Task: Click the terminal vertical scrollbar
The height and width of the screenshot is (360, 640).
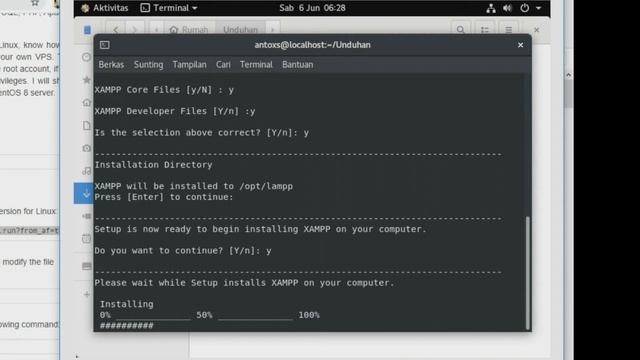Action: click(528, 272)
